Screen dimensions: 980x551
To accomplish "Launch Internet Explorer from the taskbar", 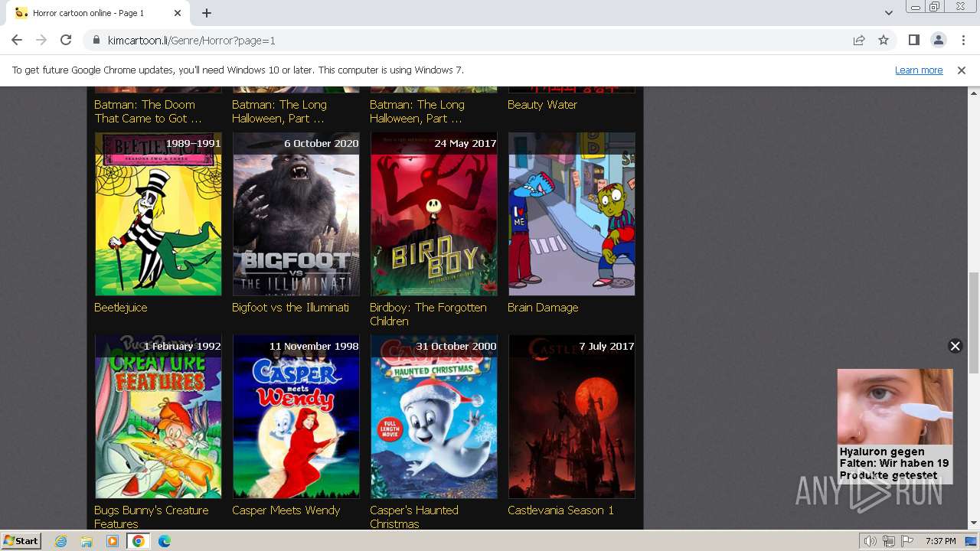I will (61, 541).
